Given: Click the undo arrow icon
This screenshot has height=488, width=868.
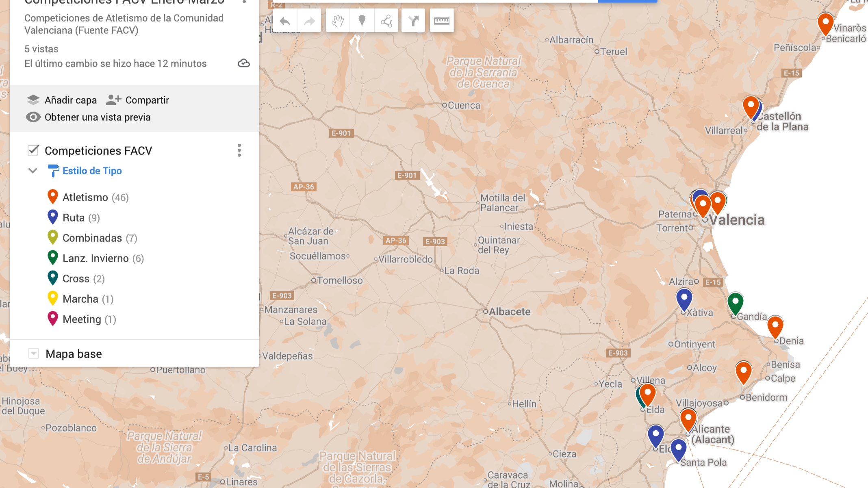Looking at the screenshot, I should click(284, 20).
